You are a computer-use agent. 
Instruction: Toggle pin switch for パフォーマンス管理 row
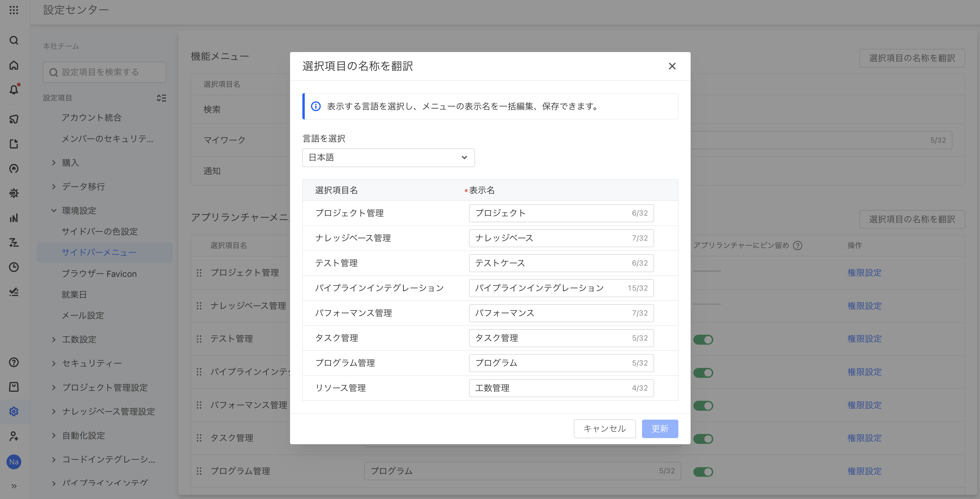coord(703,406)
